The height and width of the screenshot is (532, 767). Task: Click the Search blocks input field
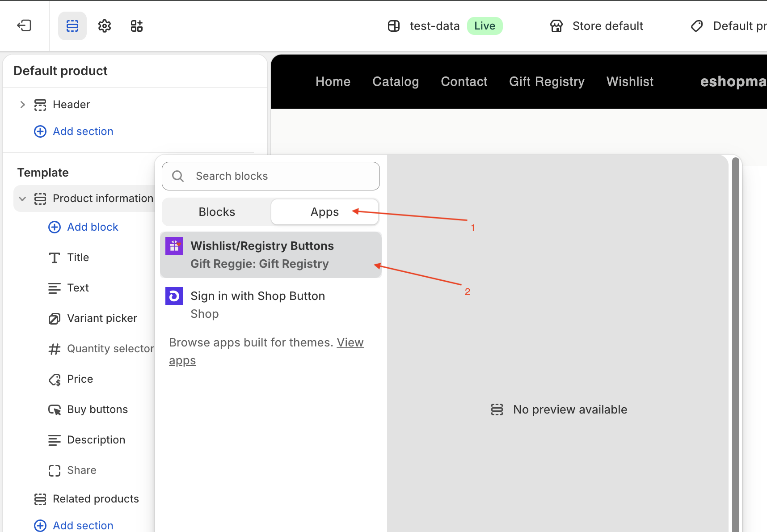[271, 176]
